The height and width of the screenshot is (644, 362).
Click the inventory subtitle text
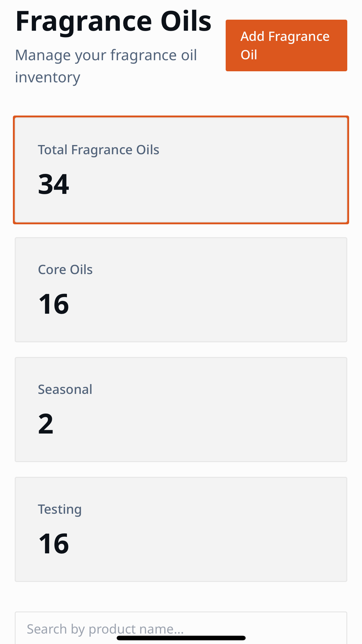[x=106, y=66]
